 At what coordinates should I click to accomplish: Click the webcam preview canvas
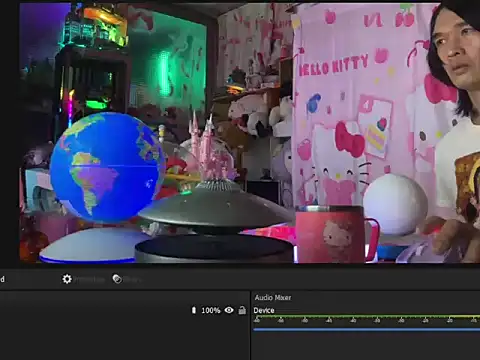coord(250,133)
